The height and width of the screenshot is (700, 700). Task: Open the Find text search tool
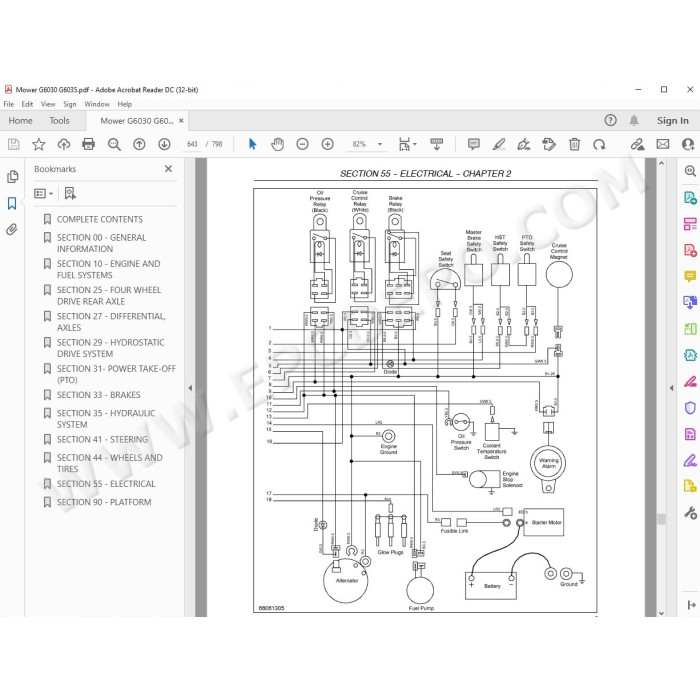[114, 144]
